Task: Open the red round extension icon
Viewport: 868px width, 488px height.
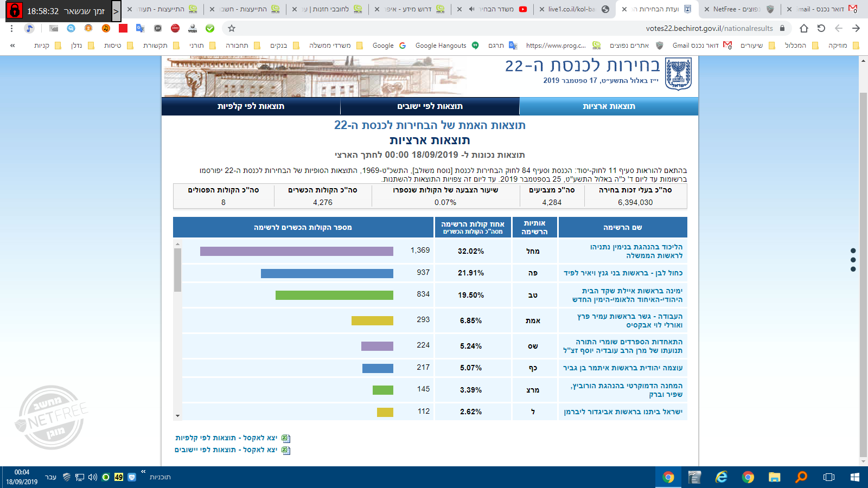Action: click(x=175, y=28)
